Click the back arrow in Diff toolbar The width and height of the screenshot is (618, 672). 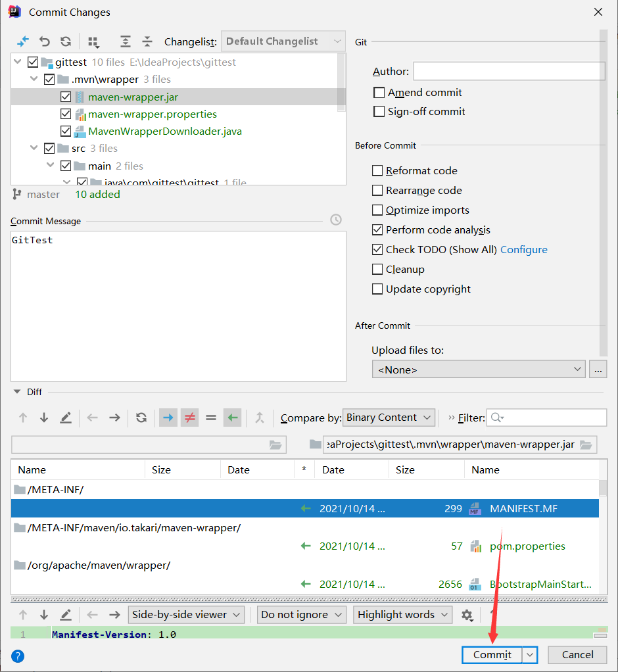(x=92, y=418)
